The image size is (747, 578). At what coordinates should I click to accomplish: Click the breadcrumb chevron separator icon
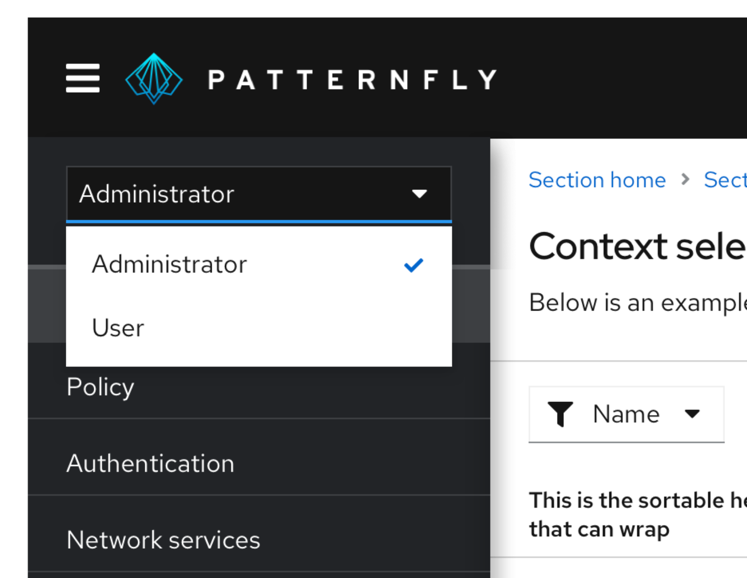(685, 180)
